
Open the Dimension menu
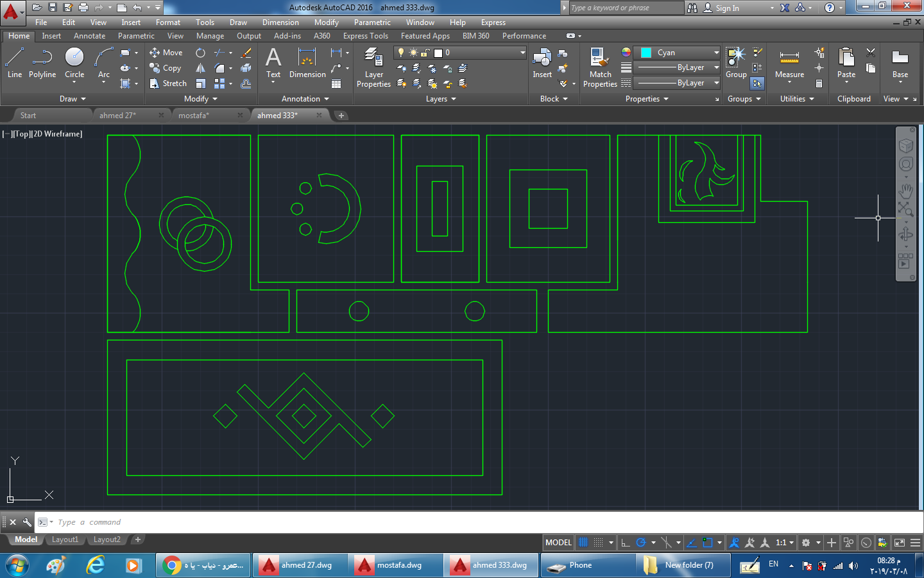[280, 22]
